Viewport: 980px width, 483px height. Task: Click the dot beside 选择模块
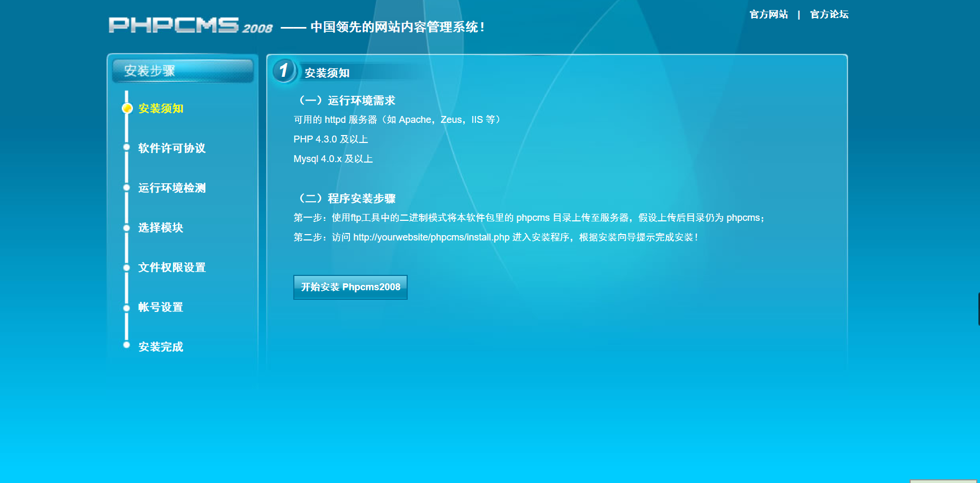click(126, 227)
